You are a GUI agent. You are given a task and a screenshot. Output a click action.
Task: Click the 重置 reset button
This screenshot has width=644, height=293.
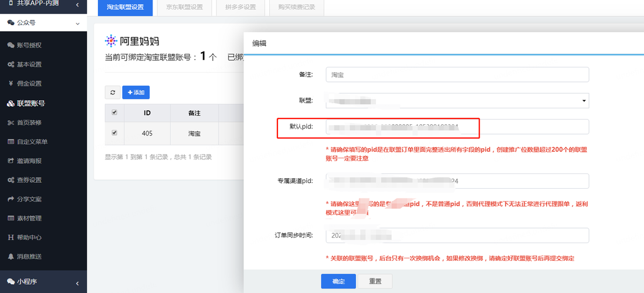pyautogui.click(x=375, y=281)
